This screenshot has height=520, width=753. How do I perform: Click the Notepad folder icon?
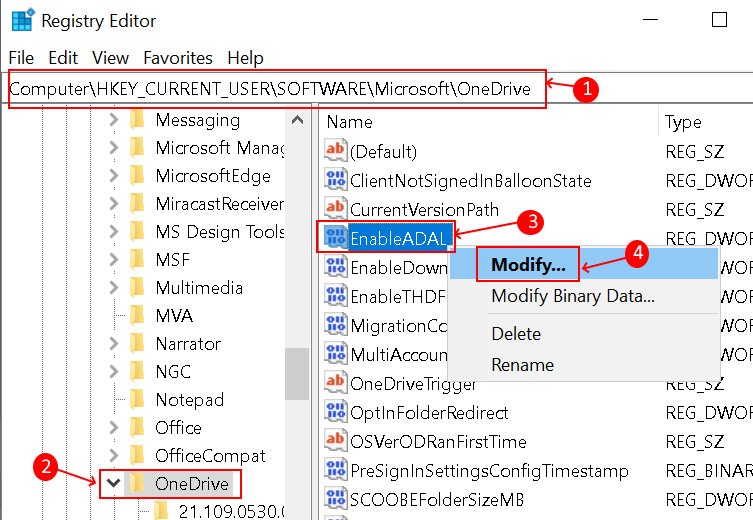(137, 399)
